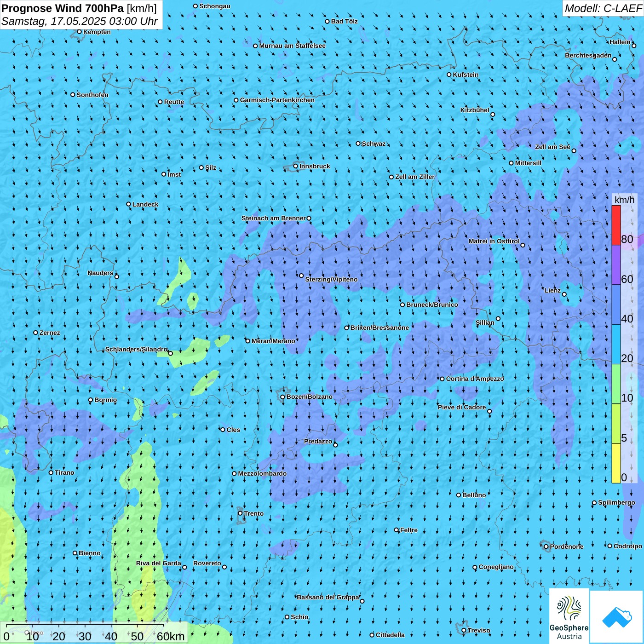Click the 'Codroipo' label
This screenshot has width=644, height=644.
tap(628, 546)
